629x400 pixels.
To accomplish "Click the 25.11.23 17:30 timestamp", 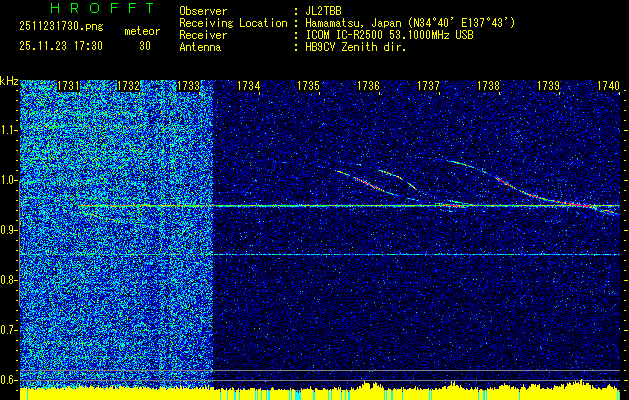I will [x=61, y=46].
